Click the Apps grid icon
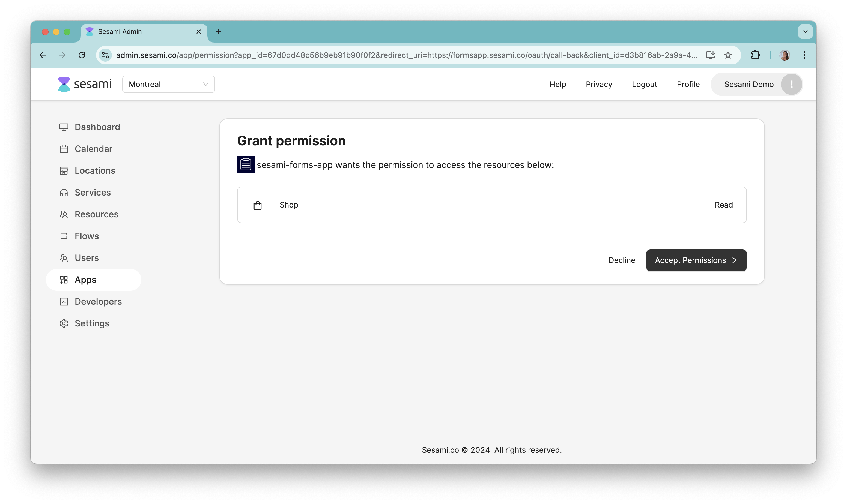The height and width of the screenshot is (504, 847). pos(64,280)
